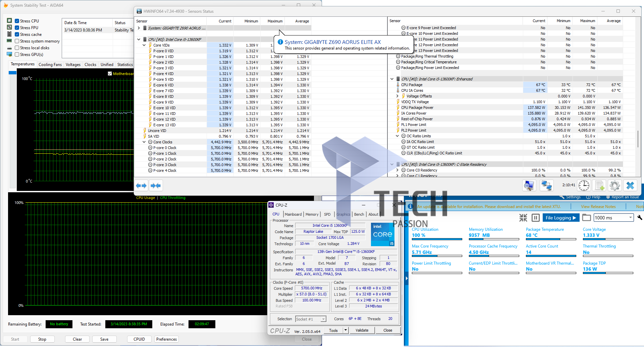Click the HWiNFO expand columns arrows icon
Viewport: 644px width, 347px height.
(x=141, y=186)
